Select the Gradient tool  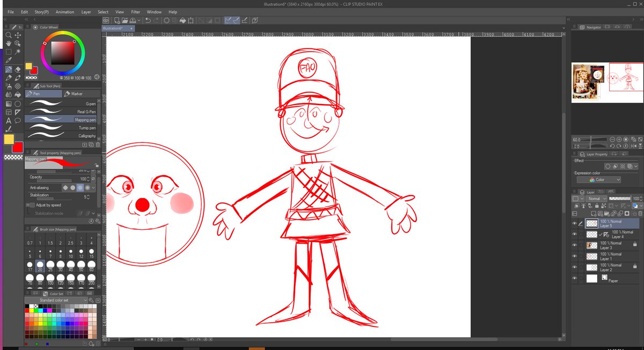[x=9, y=104]
